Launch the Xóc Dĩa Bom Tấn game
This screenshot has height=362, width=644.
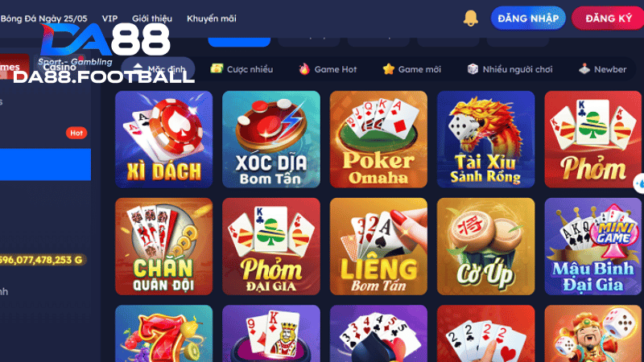[271, 139]
